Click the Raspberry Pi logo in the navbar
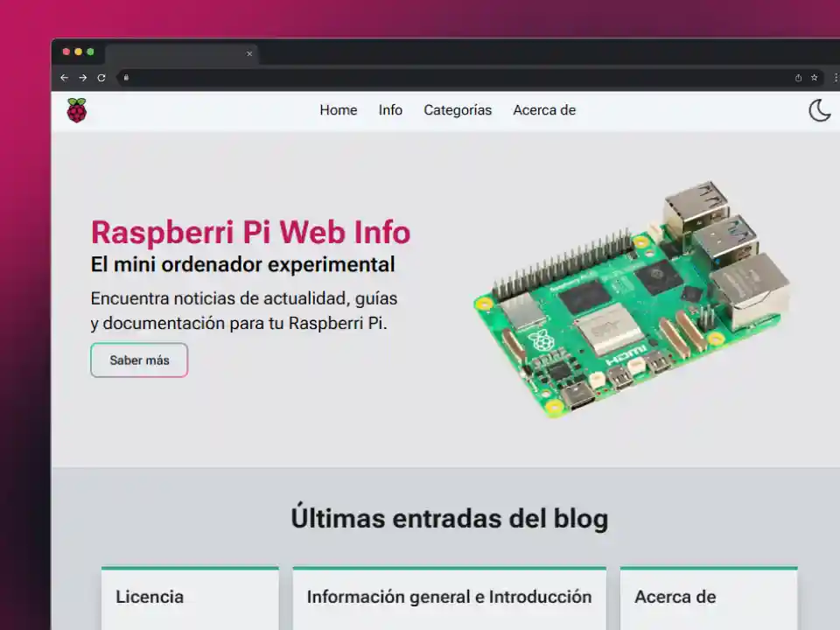 click(x=77, y=110)
